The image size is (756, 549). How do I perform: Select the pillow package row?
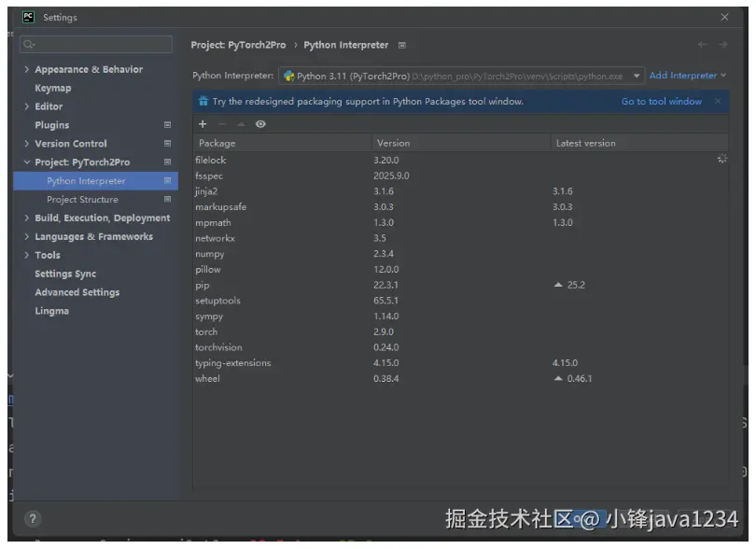tap(460, 269)
